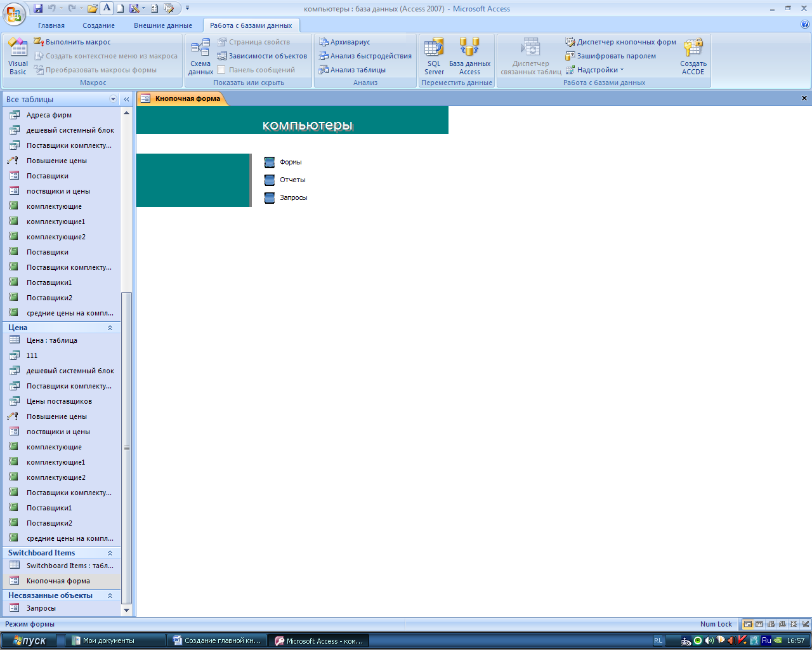
Task: Switch to the Внешние данные tab
Action: [163, 25]
